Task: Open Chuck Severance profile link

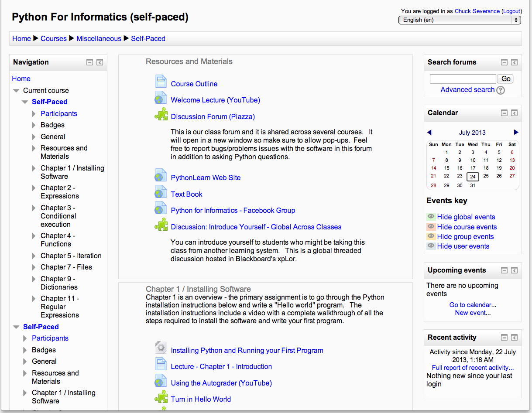Action: (x=477, y=11)
